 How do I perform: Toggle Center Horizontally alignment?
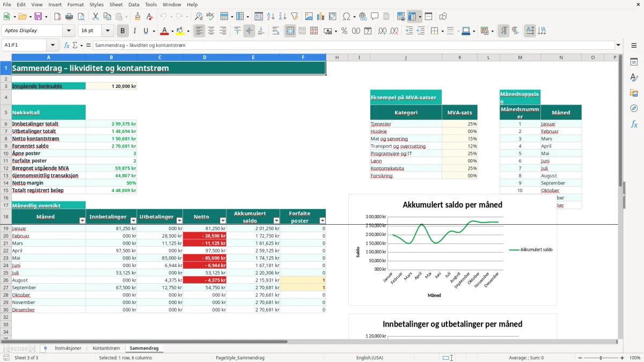coord(211,31)
